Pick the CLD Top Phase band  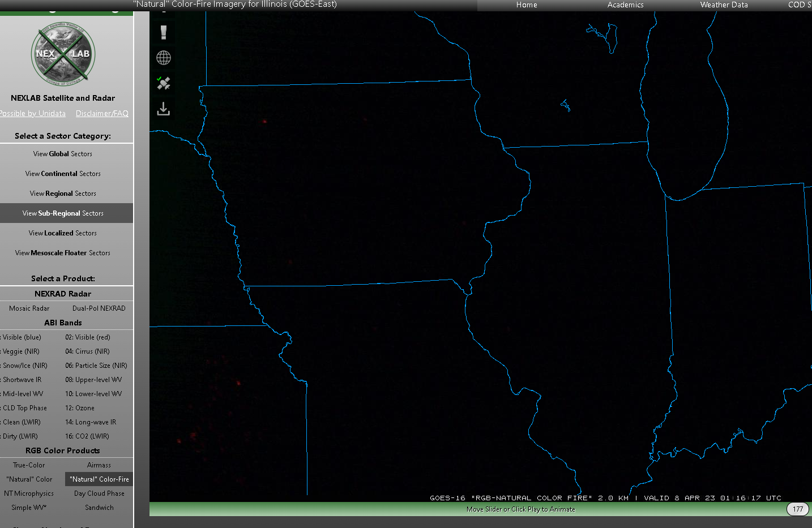[x=24, y=408]
